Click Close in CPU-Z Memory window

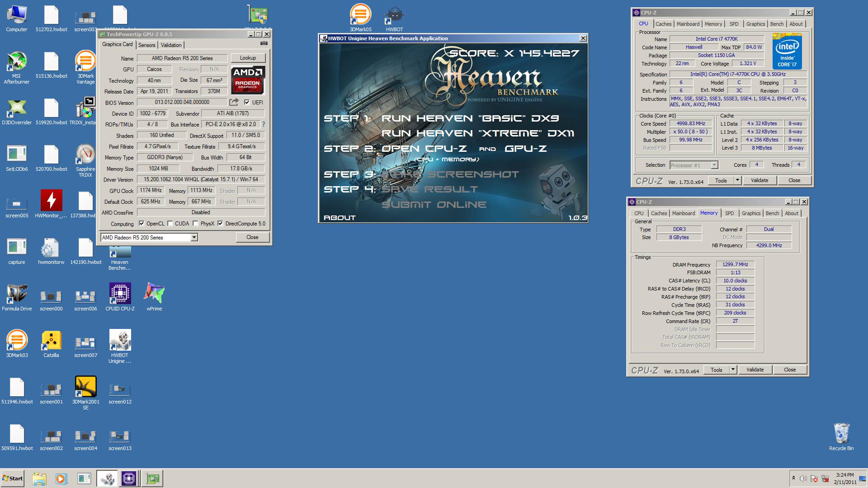pyautogui.click(x=790, y=370)
